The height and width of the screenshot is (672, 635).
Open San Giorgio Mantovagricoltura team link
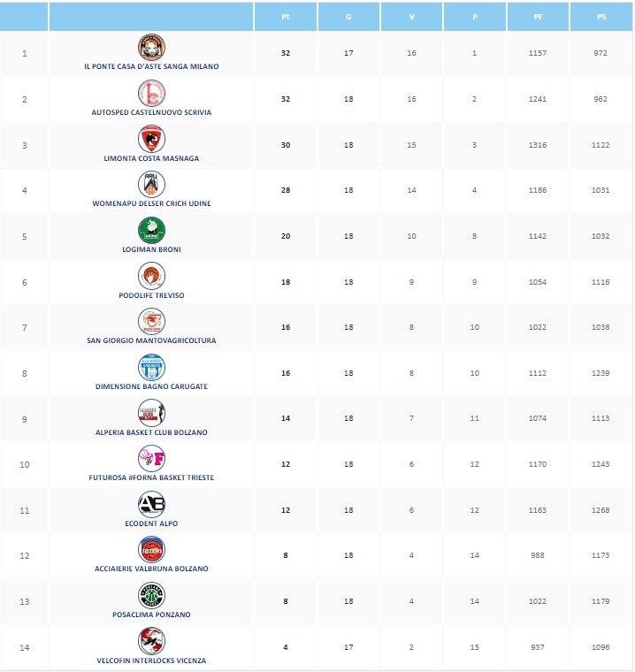pyautogui.click(x=151, y=340)
